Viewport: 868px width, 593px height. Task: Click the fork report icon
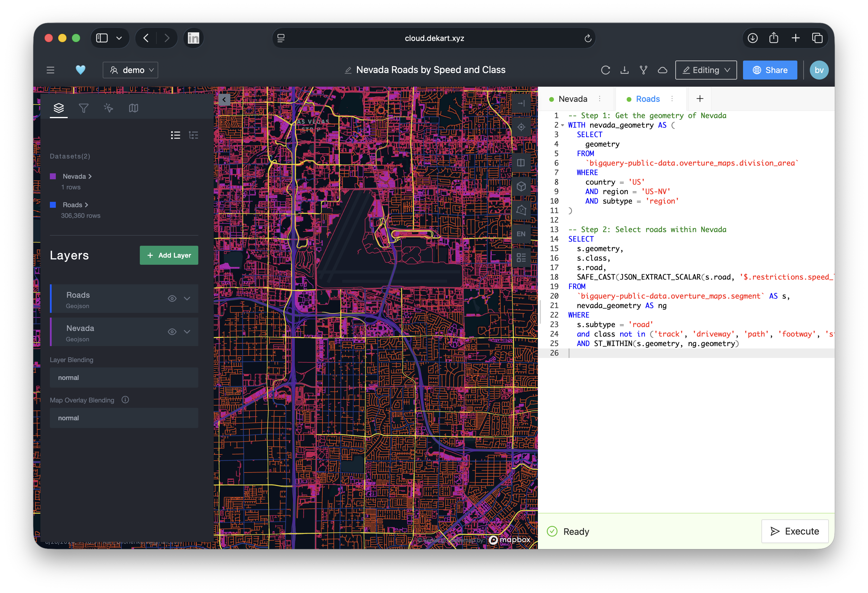pyautogui.click(x=643, y=70)
